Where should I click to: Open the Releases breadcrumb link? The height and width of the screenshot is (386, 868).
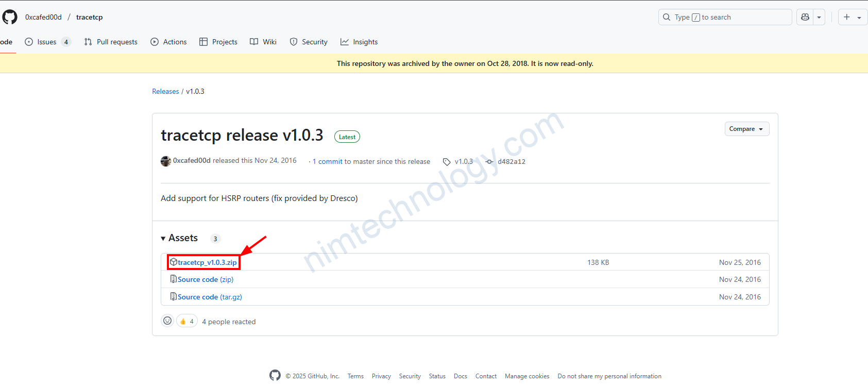click(x=165, y=91)
